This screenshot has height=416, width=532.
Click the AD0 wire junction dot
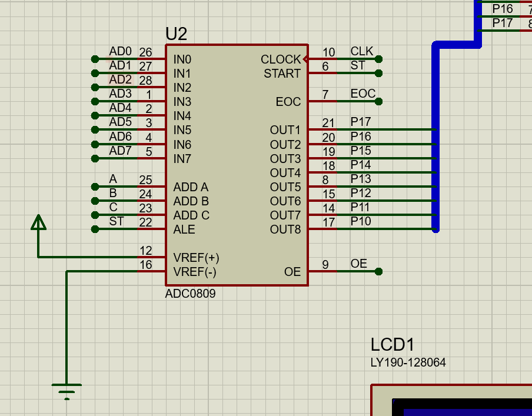tap(94, 59)
